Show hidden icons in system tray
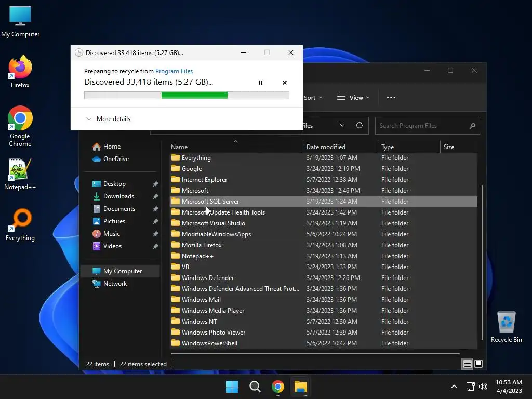This screenshot has height=399, width=532. 454,387
